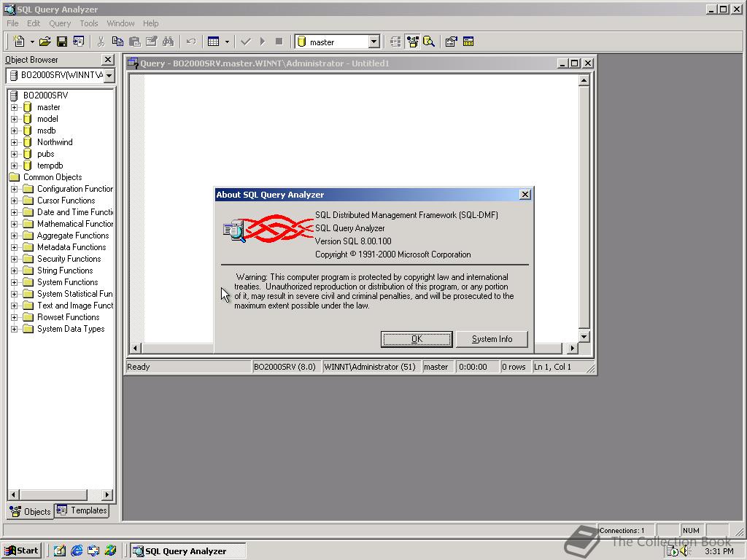Open the Edit menu
Image resolution: width=747 pixels, height=560 pixels.
coord(34,23)
